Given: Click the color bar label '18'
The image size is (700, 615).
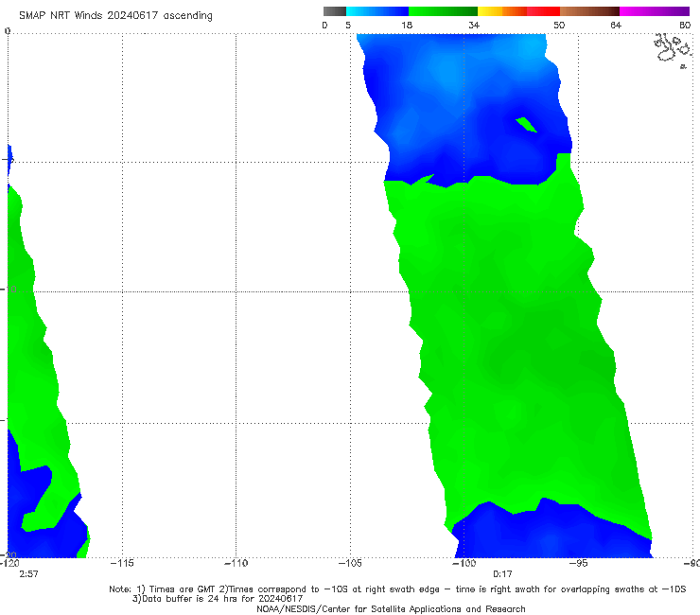Looking at the screenshot, I should click(x=407, y=26).
